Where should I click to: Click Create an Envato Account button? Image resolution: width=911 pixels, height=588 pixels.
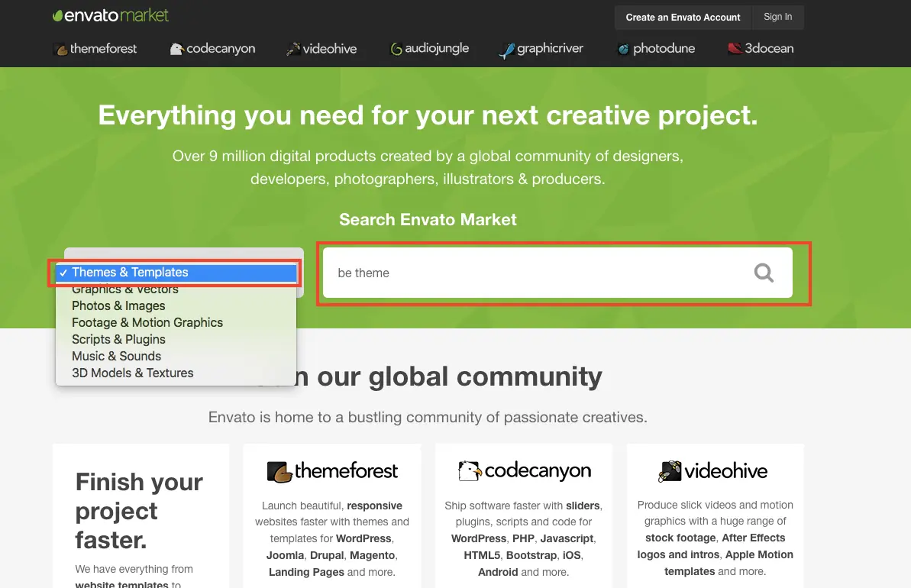click(x=683, y=18)
